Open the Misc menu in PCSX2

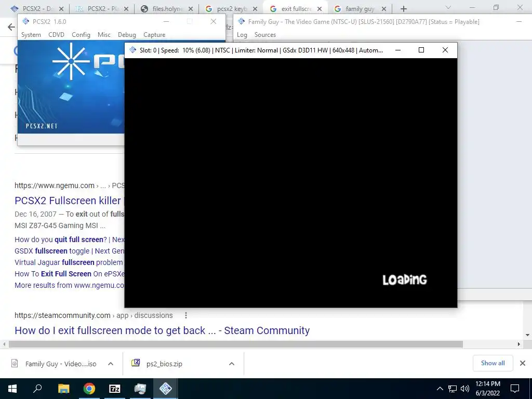pos(104,35)
